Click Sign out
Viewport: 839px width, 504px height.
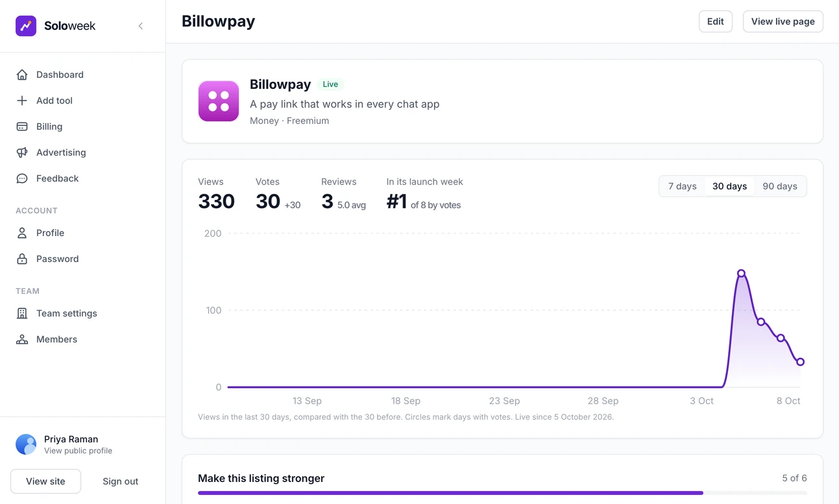(x=121, y=481)
